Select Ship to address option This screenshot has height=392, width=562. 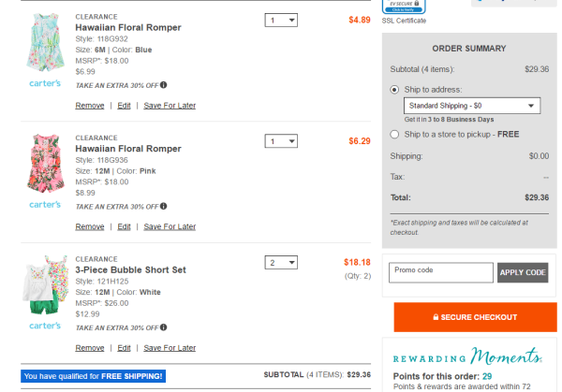(x=394, y=90)
